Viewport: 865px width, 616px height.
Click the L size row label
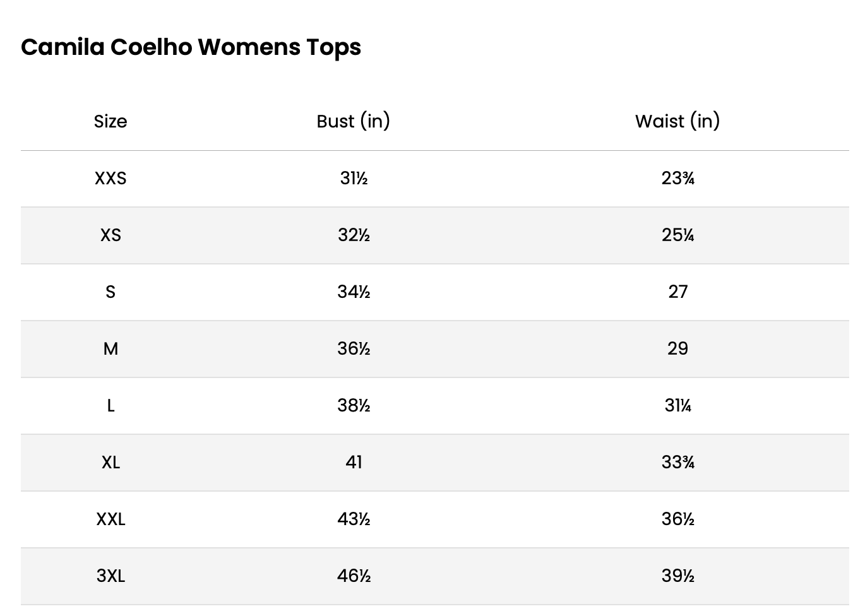[110, 406]
